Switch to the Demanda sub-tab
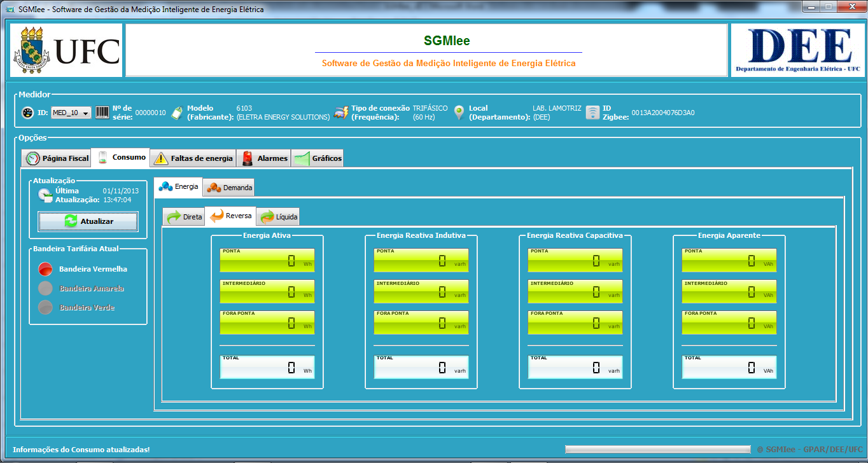 [229, 188]
